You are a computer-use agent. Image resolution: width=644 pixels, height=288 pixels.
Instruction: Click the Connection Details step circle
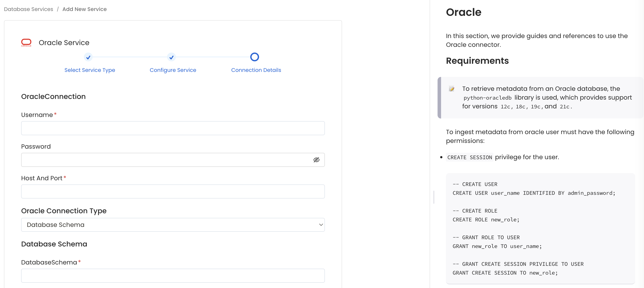coord(254,57)
